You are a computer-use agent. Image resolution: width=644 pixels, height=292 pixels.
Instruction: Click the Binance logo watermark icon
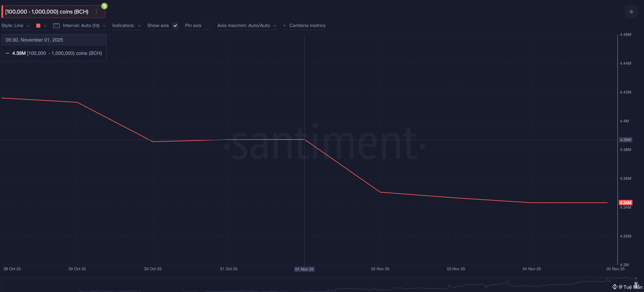[615, 287]
